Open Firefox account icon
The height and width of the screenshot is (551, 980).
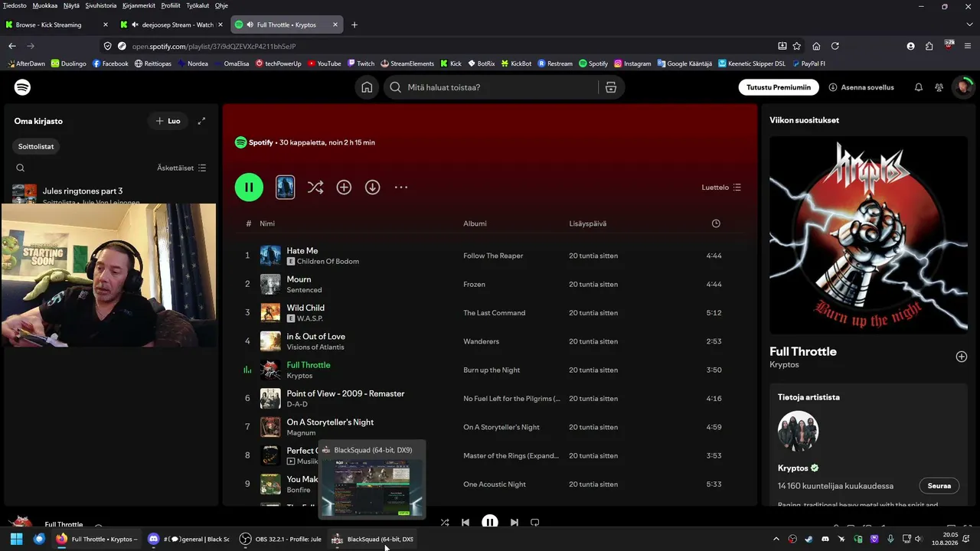[x=910, y=46]
